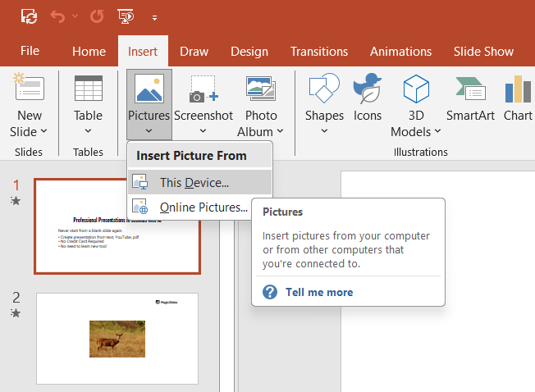Click the Table grid icon
Screen dimensions: 535x392
click(89, 88)
